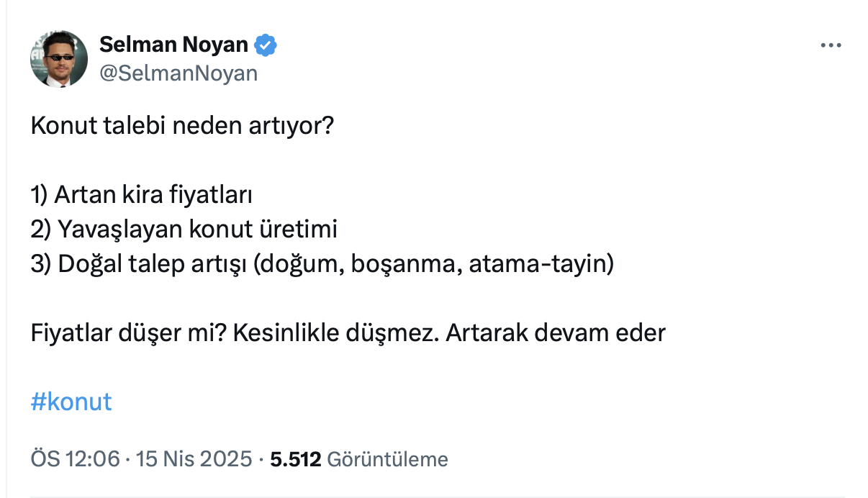Follow the #konut hashtag link
Screen dimensions: 868x498
tap(71, 401)
